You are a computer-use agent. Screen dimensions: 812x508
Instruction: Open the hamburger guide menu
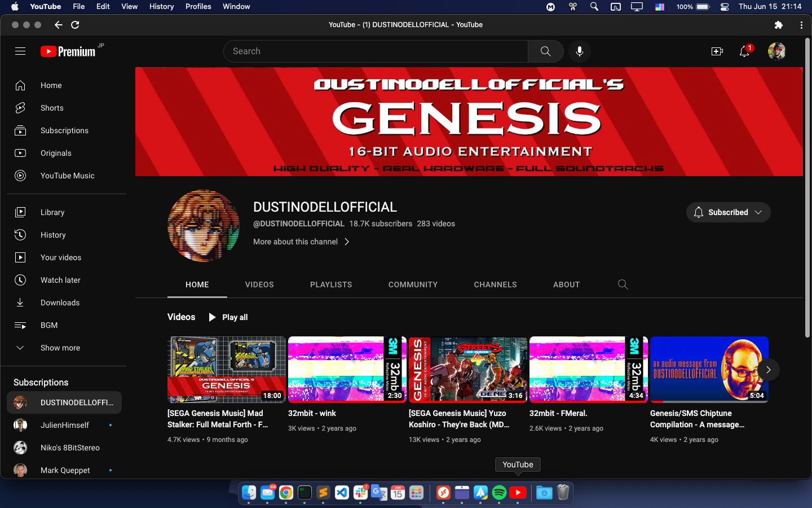click(x=20, y=51)
